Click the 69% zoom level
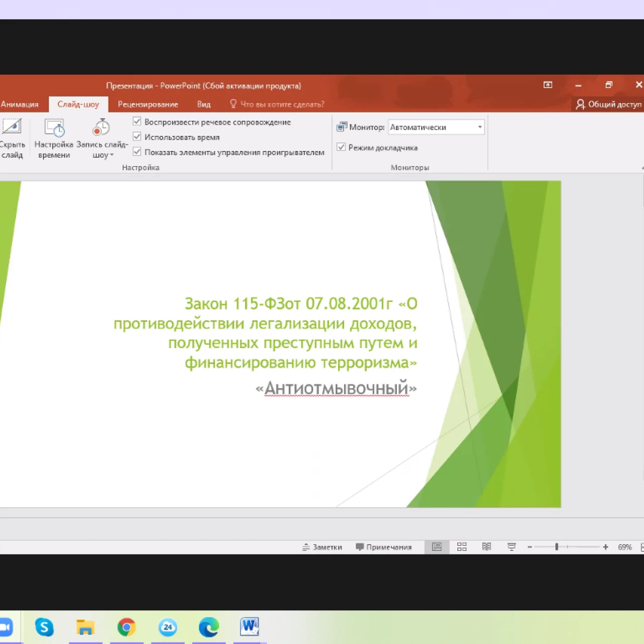 625,547
